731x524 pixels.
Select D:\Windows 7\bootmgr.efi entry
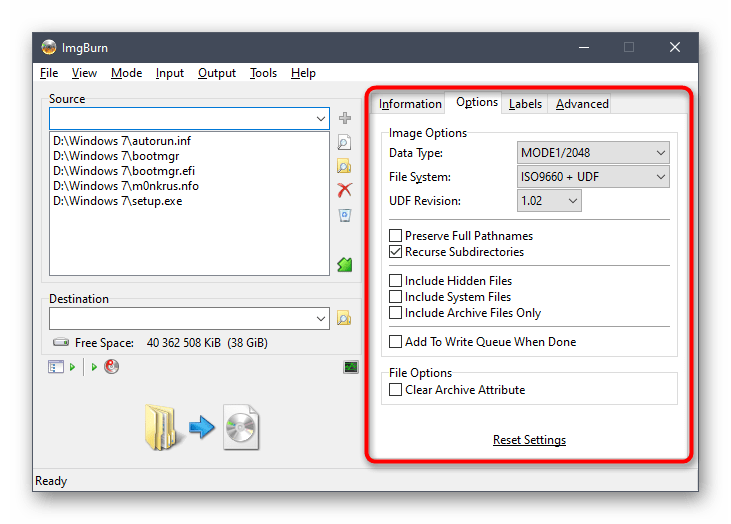[124, 171]
